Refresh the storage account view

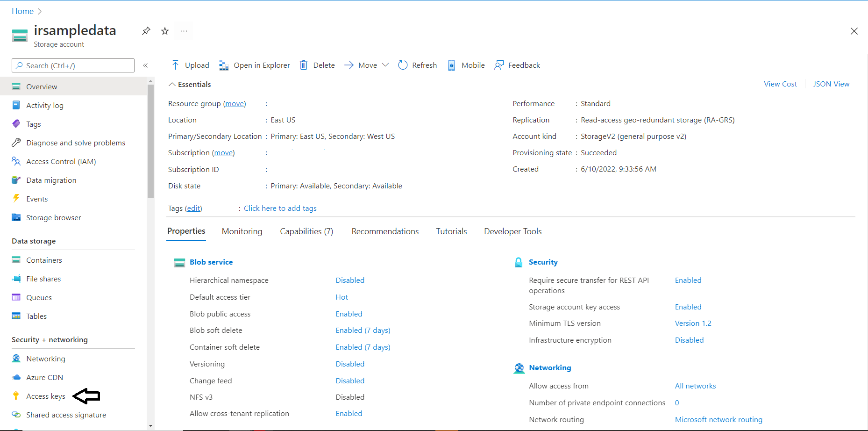[417, 65]
